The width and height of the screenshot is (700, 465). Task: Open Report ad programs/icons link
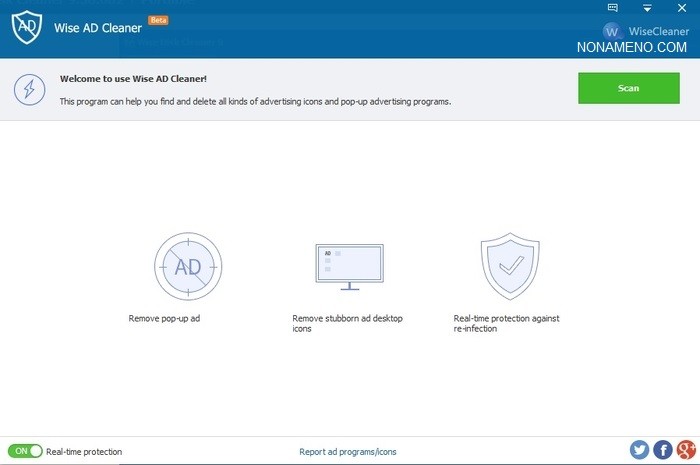tap(348, 452)
